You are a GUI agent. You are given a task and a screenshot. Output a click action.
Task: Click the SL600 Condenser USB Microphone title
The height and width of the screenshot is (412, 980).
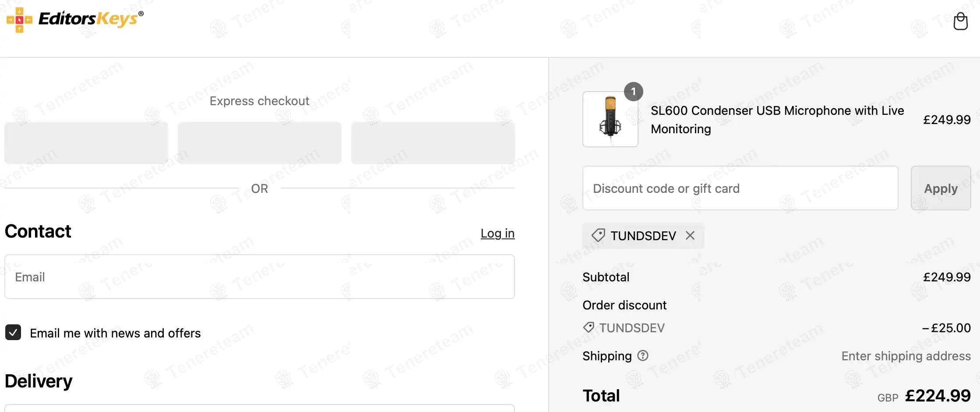click(777, 120)
